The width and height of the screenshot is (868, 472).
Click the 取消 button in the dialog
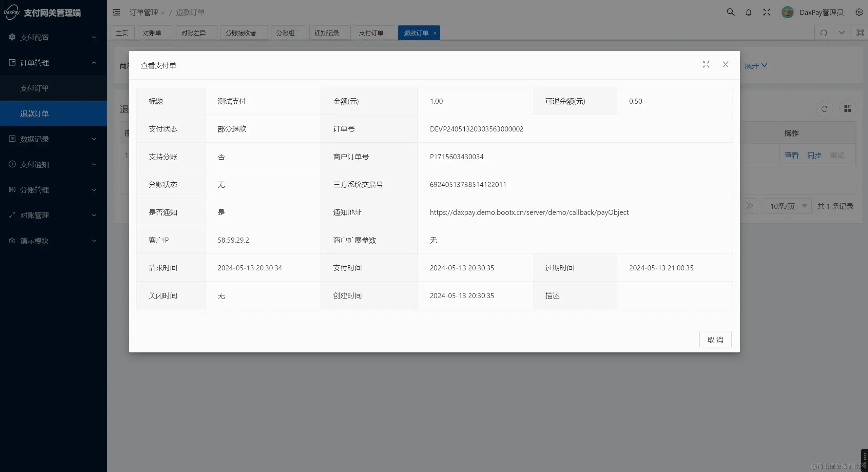click(x=715, y=339)
